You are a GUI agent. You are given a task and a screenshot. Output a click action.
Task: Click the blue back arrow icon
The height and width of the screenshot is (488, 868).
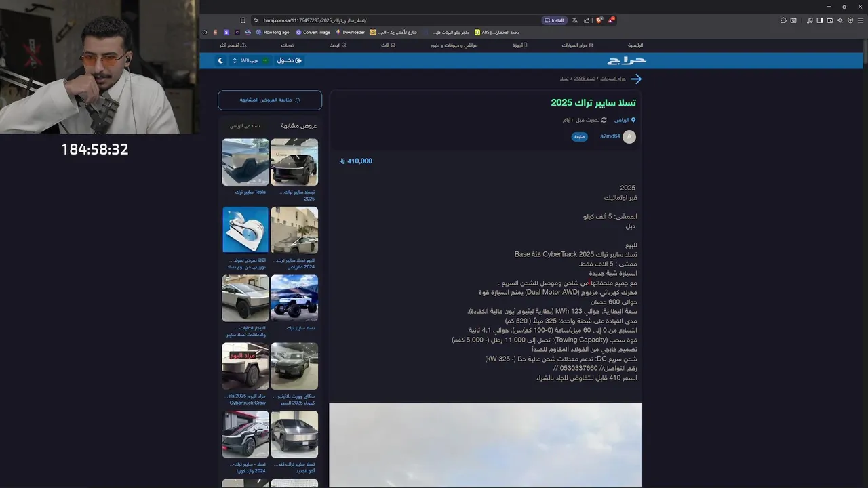pyautogui.click(x=635, y=79)
